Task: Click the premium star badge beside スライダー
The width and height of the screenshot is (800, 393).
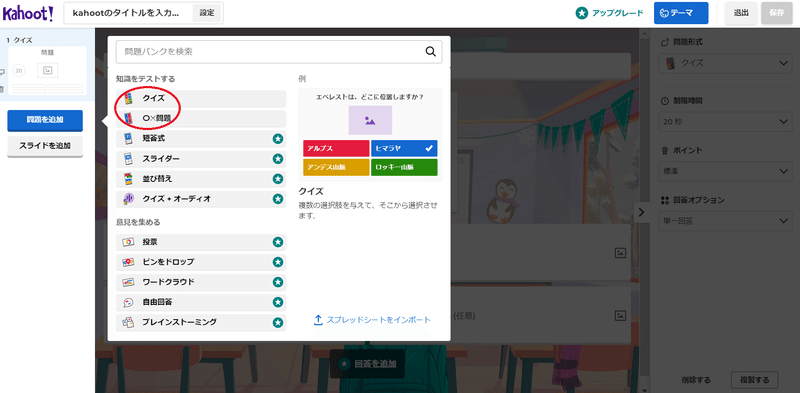Action: pos(278,159)
